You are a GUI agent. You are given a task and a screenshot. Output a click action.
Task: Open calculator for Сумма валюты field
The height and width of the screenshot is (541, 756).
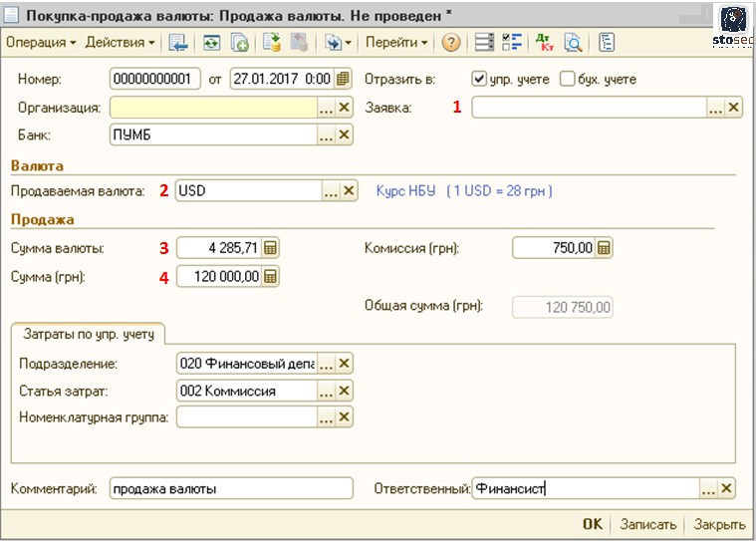[270, 249]
